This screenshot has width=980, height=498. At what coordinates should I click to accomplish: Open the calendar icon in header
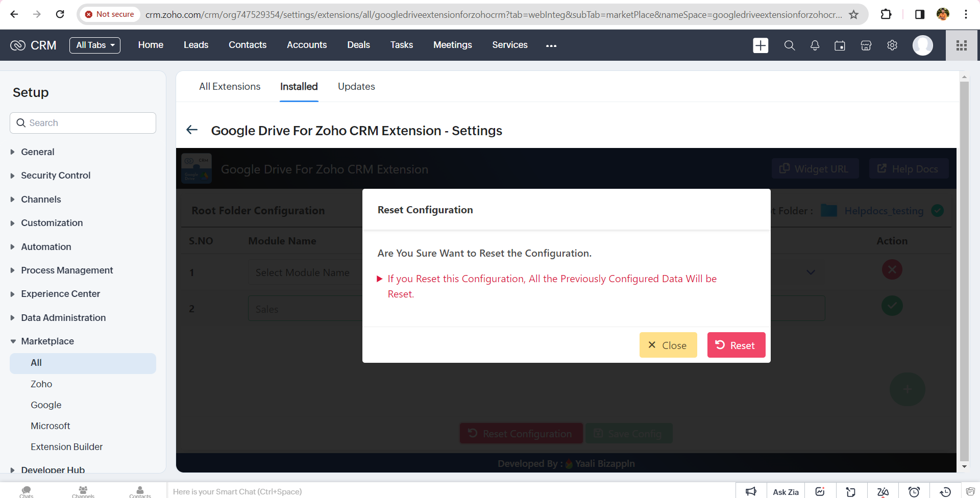840,45
